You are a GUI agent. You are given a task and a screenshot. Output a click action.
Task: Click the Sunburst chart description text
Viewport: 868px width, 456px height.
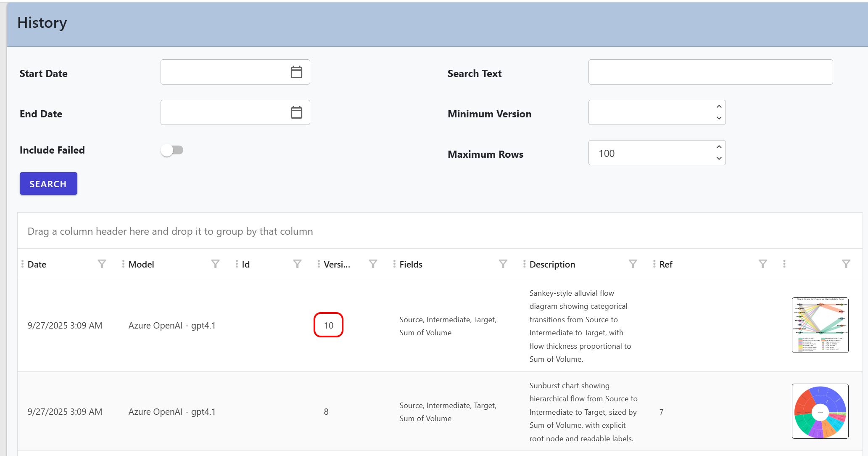(583, 412)
